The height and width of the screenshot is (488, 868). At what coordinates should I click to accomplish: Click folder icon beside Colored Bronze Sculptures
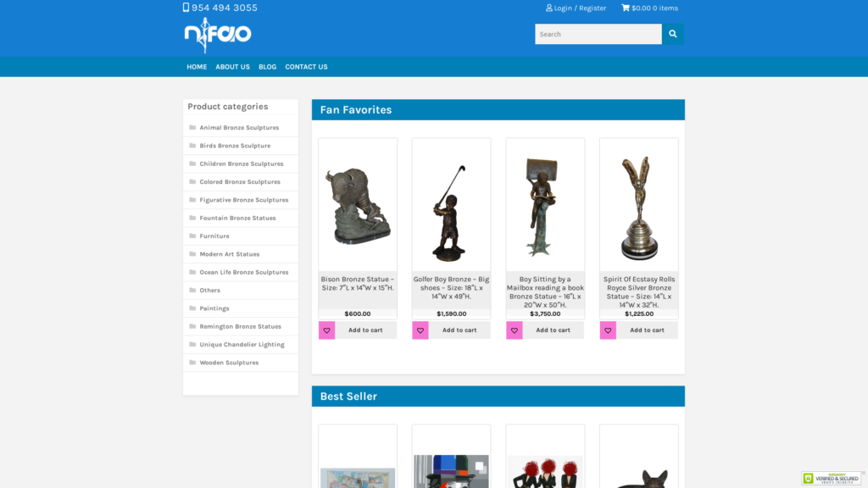pos(192,181)
